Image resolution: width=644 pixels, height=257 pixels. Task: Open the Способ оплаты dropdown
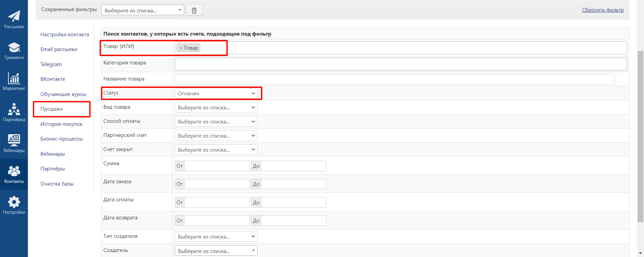[x=216, y=122]
